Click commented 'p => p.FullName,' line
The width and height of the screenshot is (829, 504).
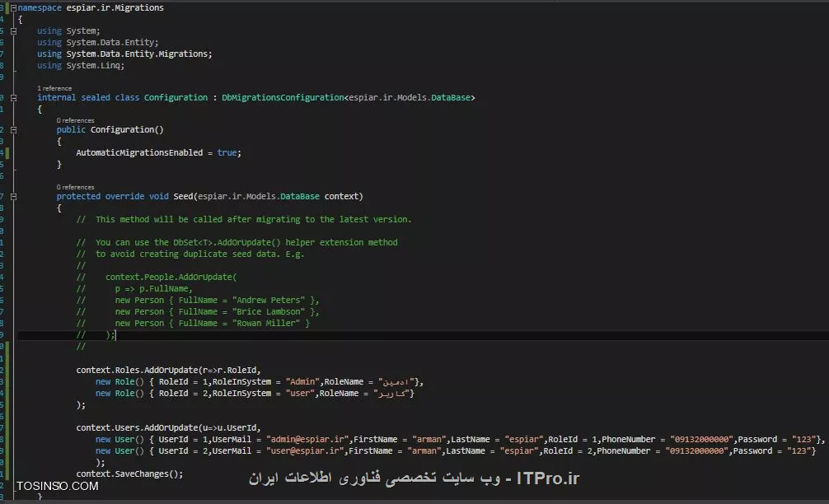click(x=154, y=288)
